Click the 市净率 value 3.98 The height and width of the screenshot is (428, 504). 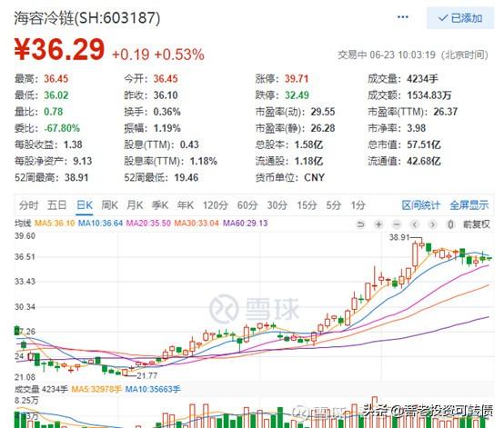(417, 128)
